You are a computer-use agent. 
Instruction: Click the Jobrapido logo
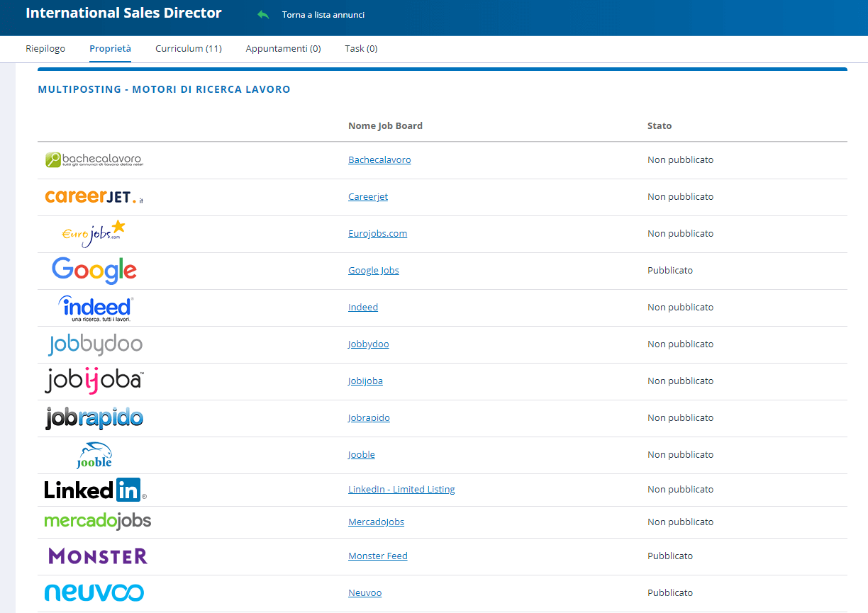tap(94, 418)
